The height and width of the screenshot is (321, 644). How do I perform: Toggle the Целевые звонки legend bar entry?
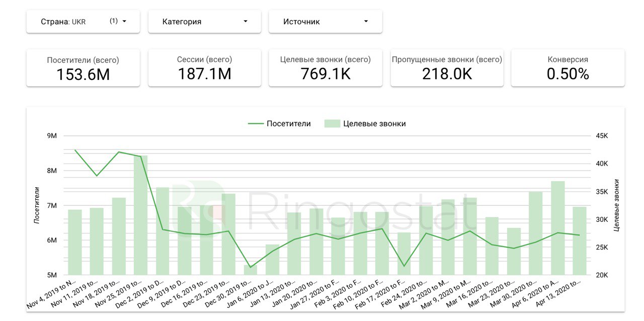365,123
